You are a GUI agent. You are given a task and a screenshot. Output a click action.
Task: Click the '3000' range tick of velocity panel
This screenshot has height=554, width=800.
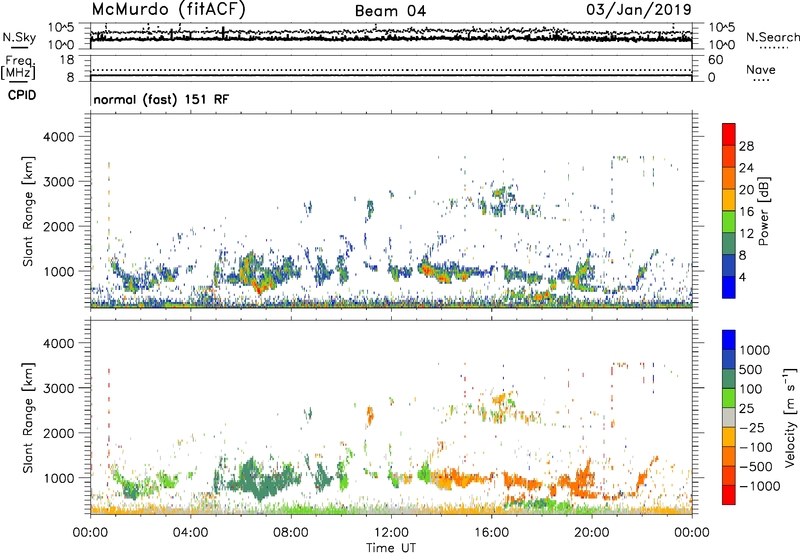coord(58,388)
